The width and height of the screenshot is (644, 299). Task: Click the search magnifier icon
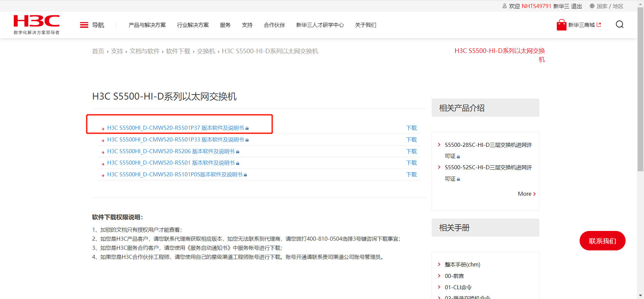(620, 24)
